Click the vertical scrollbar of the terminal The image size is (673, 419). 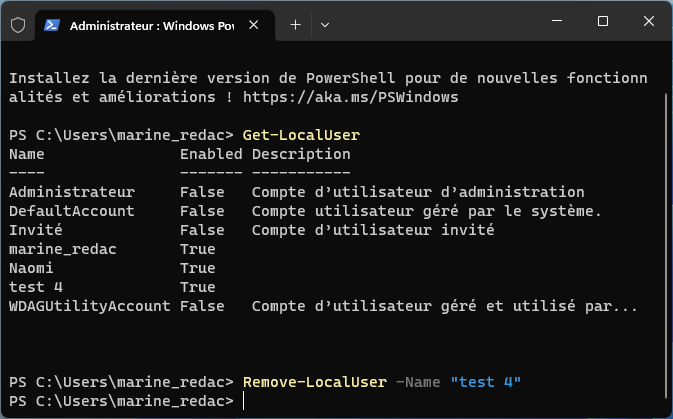pos(667,240)
